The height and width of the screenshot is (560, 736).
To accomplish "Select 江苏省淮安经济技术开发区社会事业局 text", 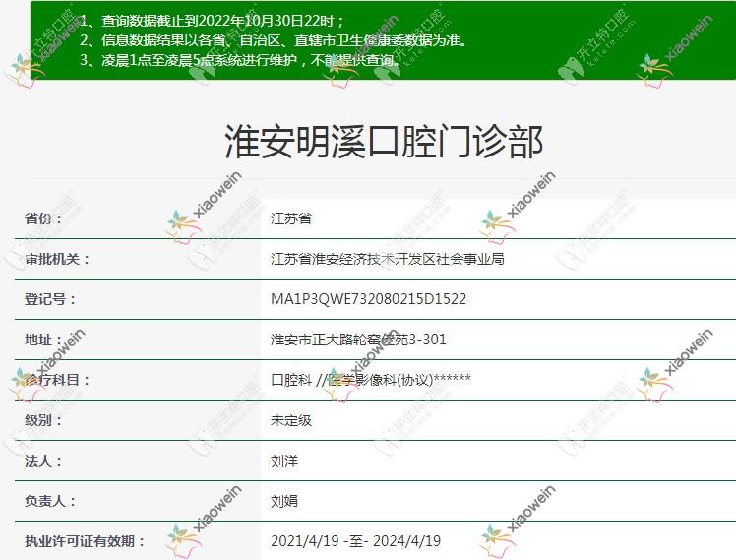I will [388, 259].
